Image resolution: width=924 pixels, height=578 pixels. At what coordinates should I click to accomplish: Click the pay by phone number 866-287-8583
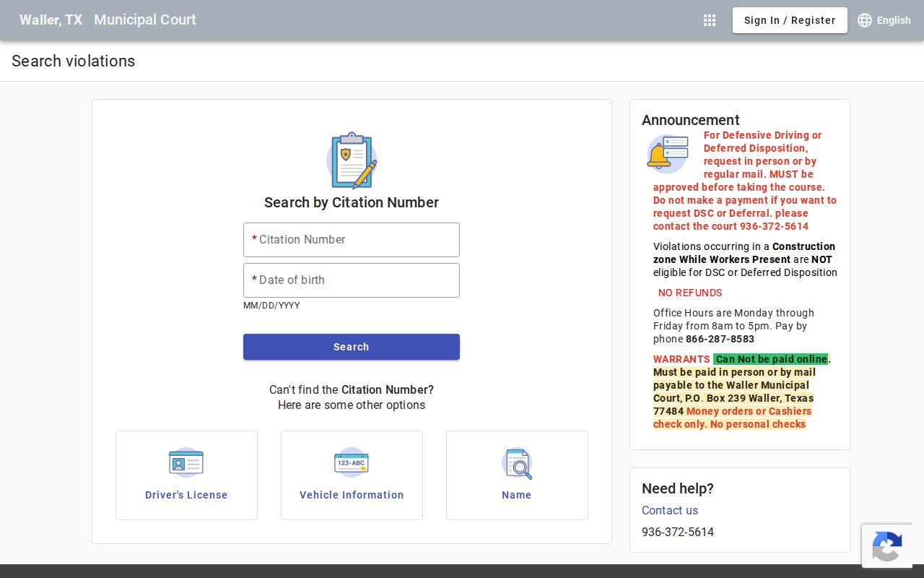pos(720,339)
